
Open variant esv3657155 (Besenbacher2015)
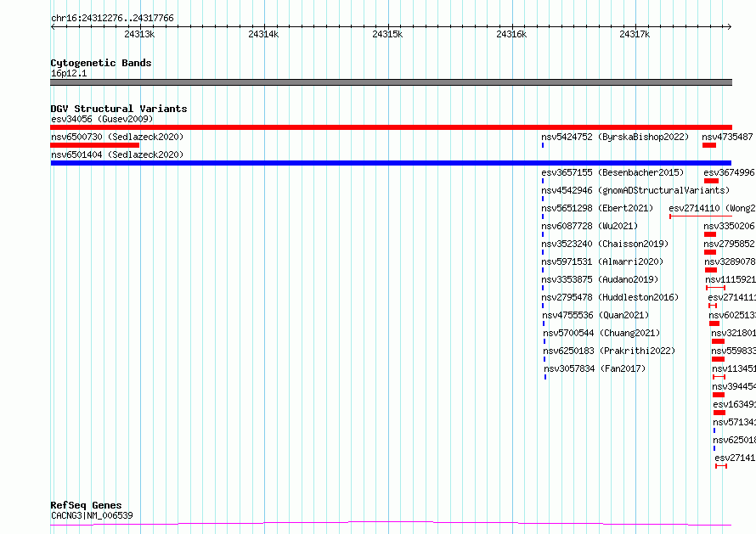(x=612, y=172)
